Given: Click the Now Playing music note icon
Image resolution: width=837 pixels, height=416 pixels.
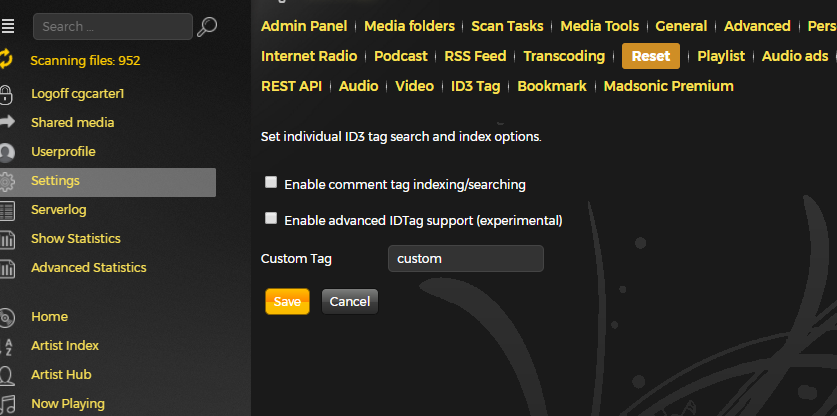Looking at the screenshot, I should click(x=7, y=404).
